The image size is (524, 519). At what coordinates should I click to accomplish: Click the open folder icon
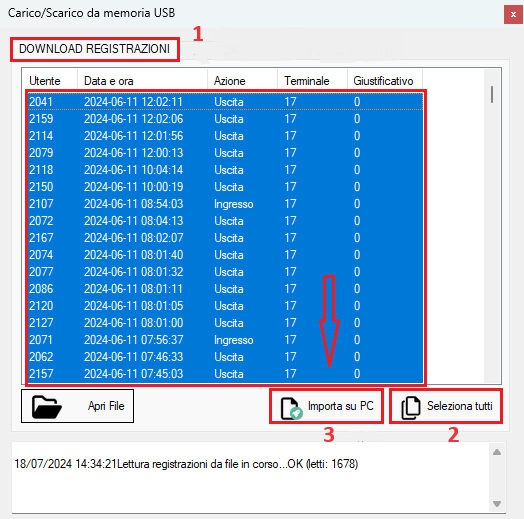click(47, 406)
